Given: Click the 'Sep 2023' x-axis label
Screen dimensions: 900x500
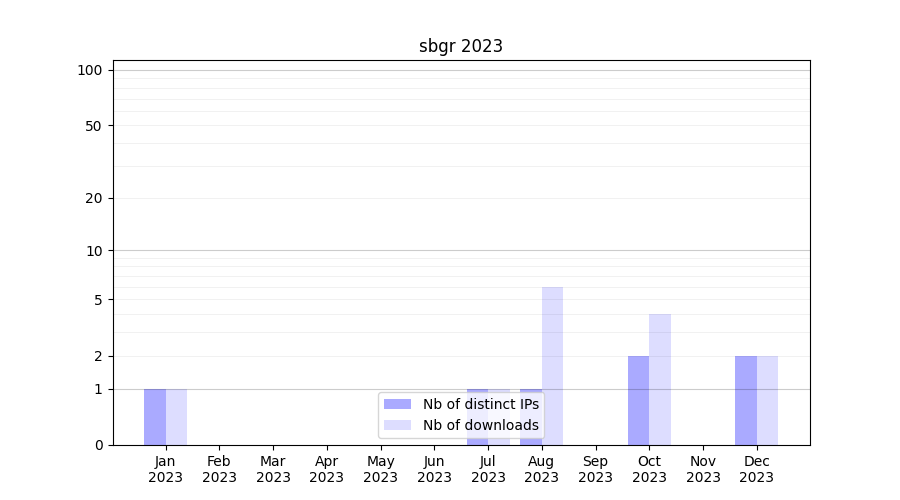Looking at the screenshot, I should pos(595,469).
